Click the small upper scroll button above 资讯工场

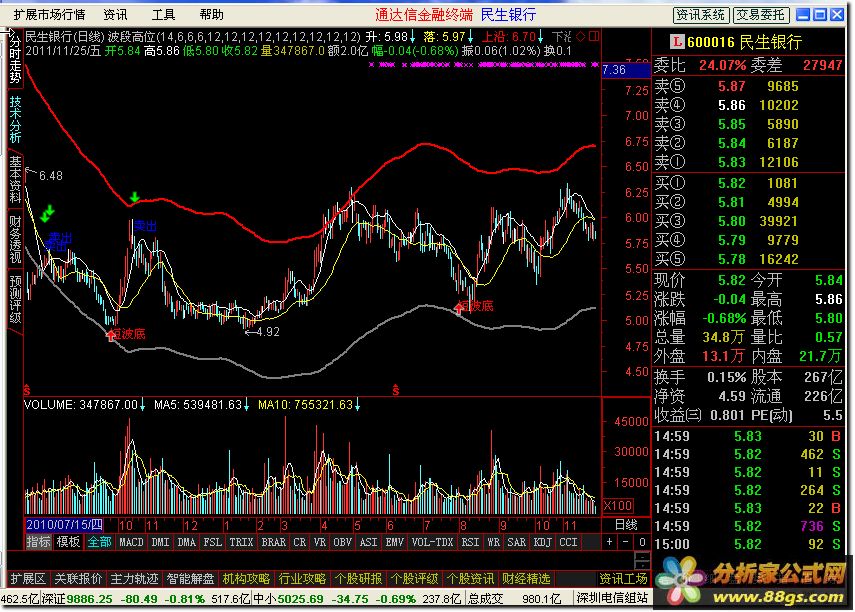pyautogui.click(x=642, y=556)
